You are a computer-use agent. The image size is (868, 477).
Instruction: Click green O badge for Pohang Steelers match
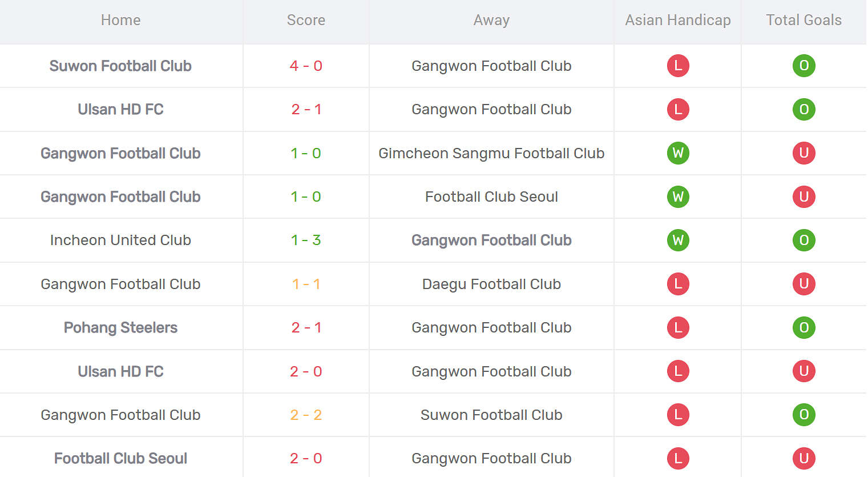(804, 327)
